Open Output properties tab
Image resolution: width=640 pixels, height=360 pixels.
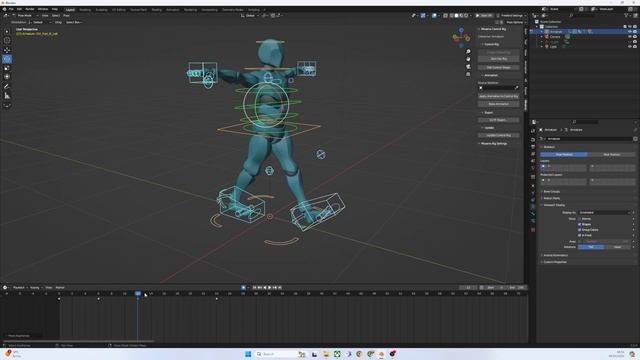pyautogui.click(x=533, y=147)
